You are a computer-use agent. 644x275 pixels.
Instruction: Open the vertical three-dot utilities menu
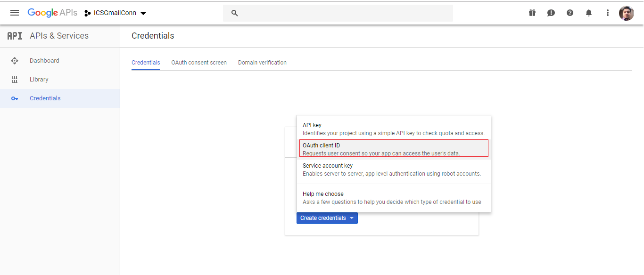click(x=608, y=13)
